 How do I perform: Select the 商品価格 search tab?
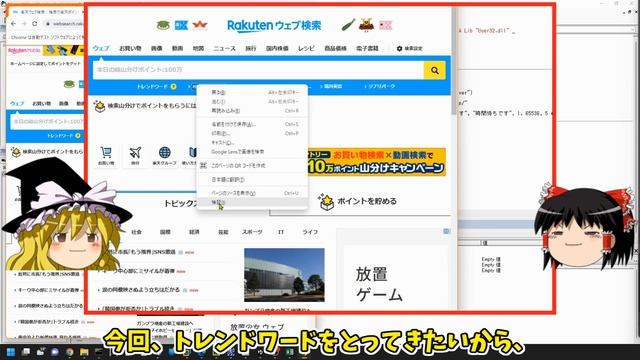[x=336, y=48]
